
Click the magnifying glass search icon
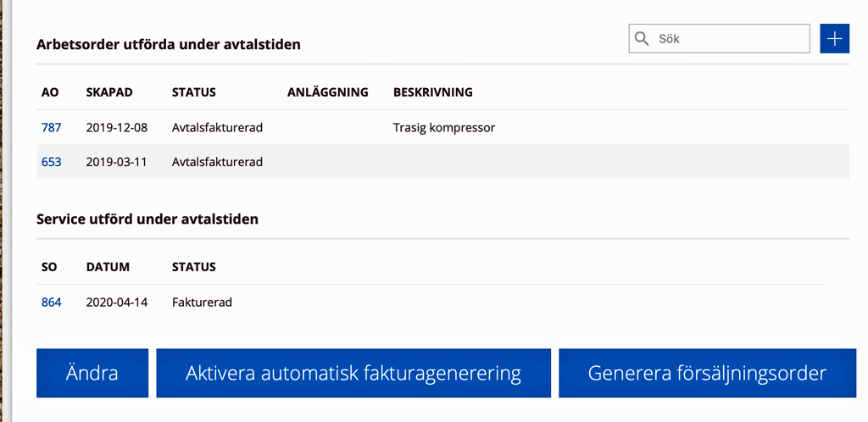tap(642, 39)
